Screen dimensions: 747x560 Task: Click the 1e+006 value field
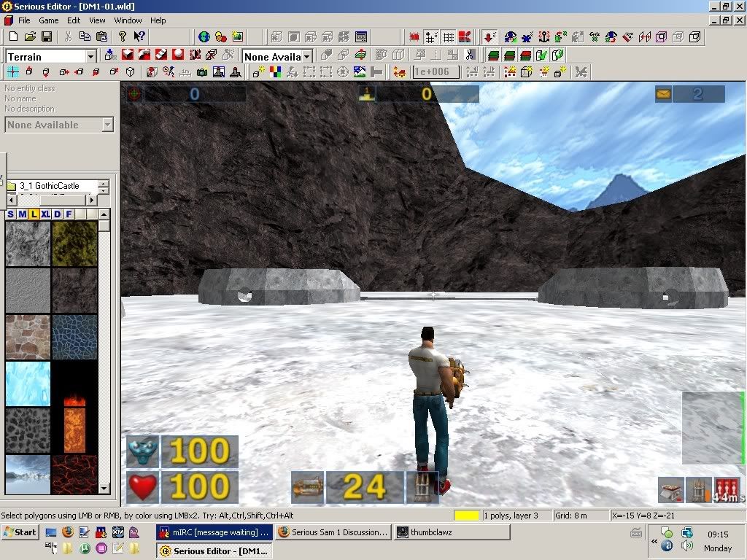click(x=436, y=72)
